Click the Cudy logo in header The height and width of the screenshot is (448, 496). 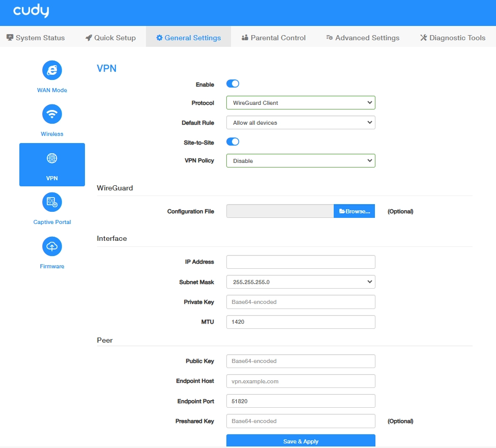click(x=31, y=11)
